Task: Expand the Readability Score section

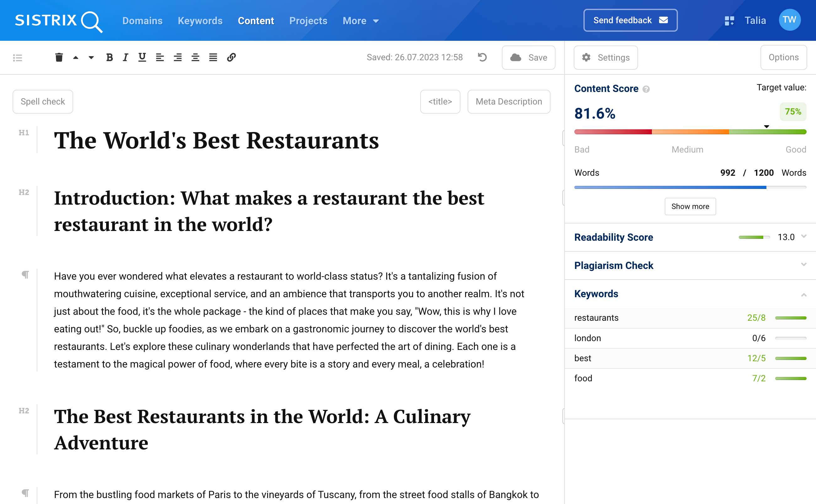Action: click(804, 237)
